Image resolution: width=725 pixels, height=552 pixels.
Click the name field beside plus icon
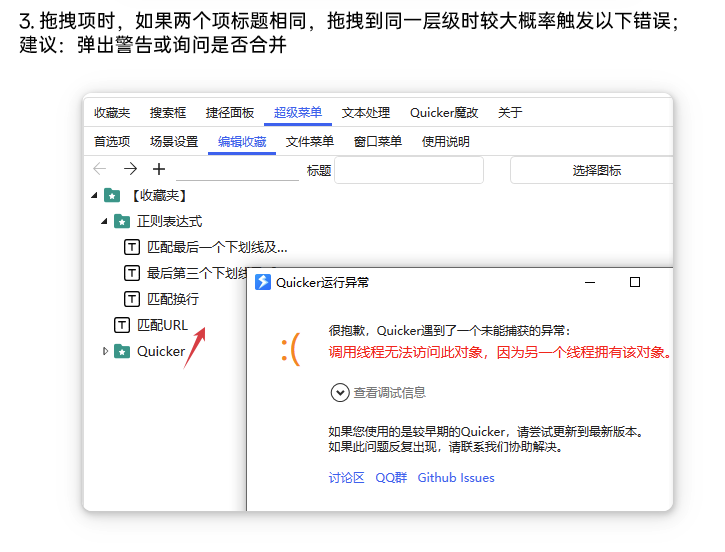tap(237, 170)
